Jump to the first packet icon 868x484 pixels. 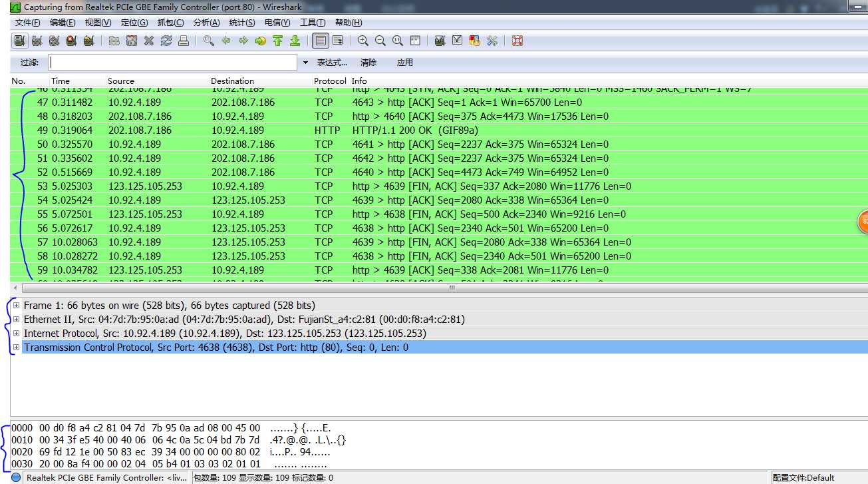[278, 41]
